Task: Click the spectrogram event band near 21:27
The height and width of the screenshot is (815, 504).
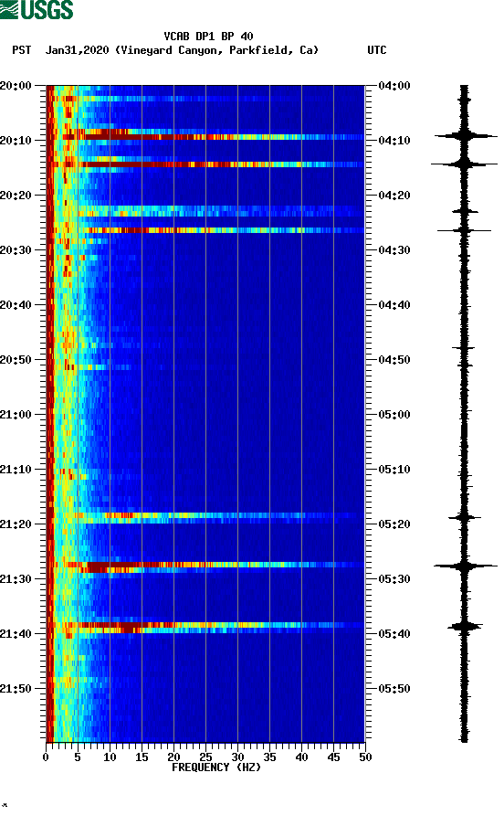Action: (205, 565)
